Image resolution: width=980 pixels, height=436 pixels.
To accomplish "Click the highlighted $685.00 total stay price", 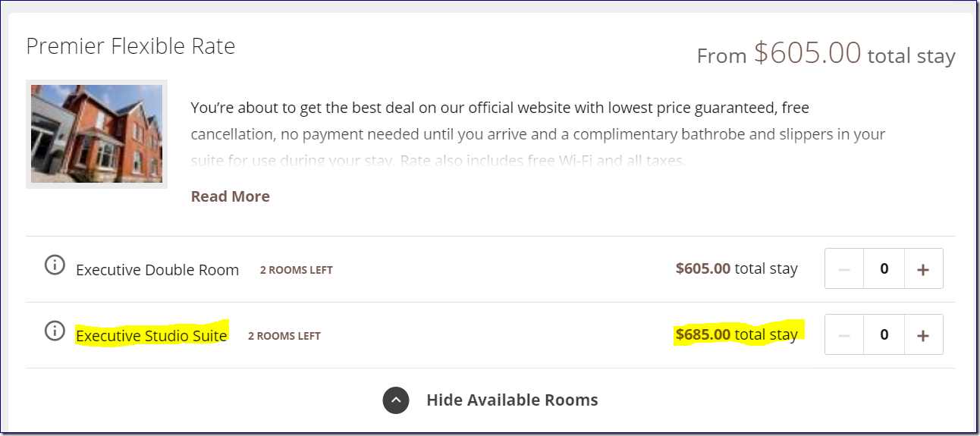I will pos(736,334).
